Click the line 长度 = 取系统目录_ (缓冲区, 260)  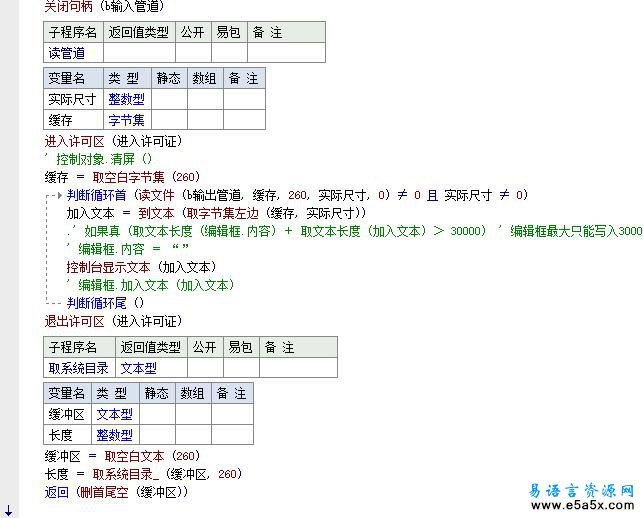(x=144, y=474)
